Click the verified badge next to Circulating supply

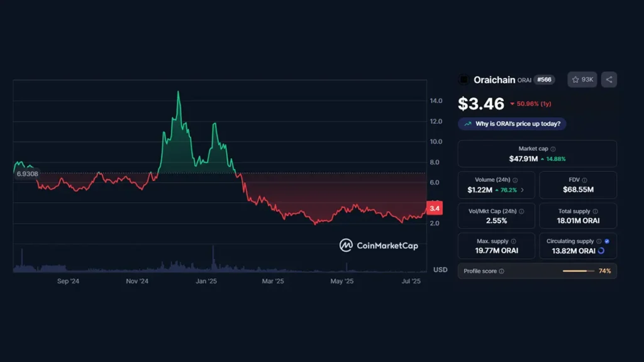point(607,241)
